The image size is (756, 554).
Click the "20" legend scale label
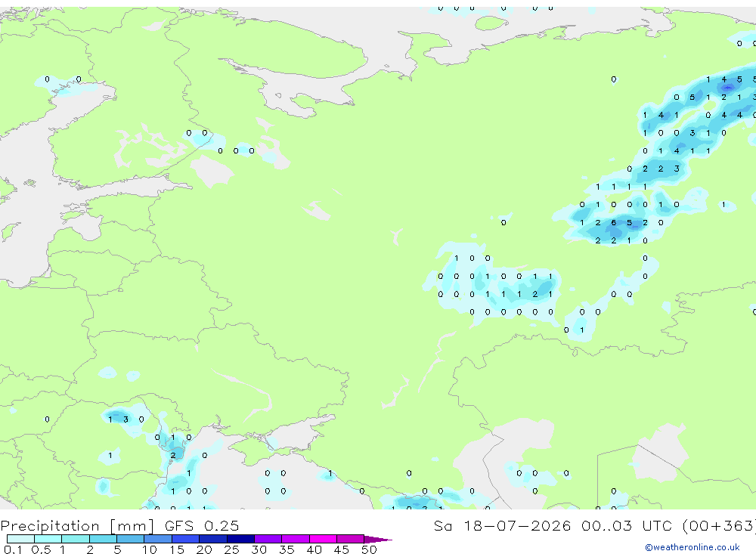(204, 549)
